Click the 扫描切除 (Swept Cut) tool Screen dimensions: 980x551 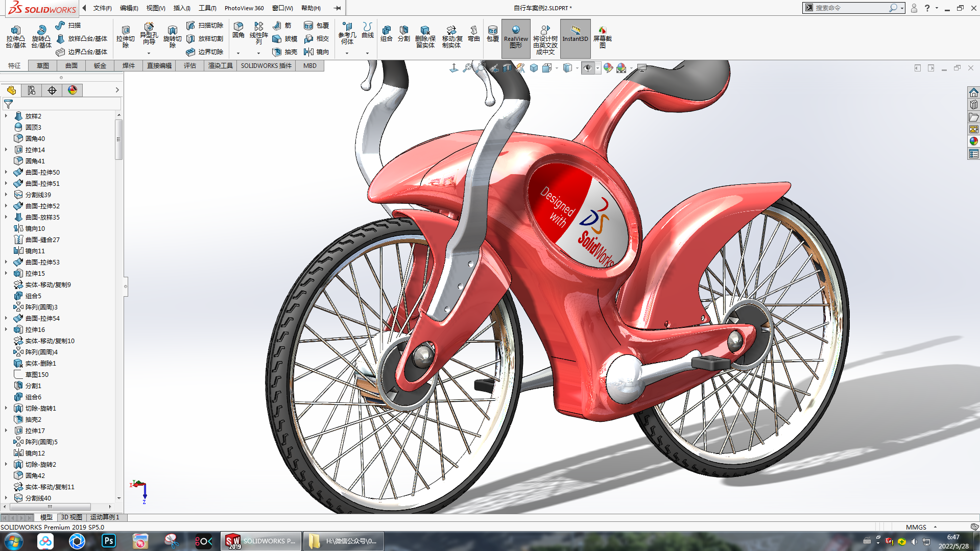pyautogui.click(x=205, y=25)
